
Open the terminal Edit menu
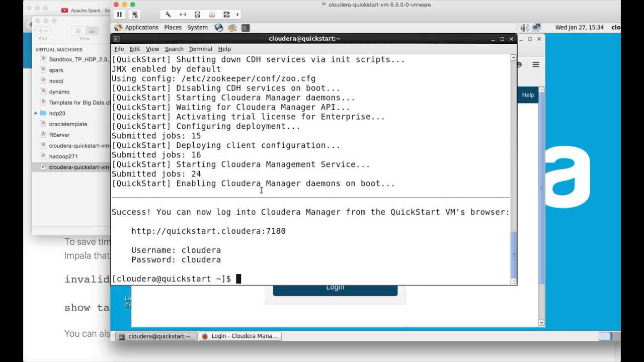coord(135,49)
